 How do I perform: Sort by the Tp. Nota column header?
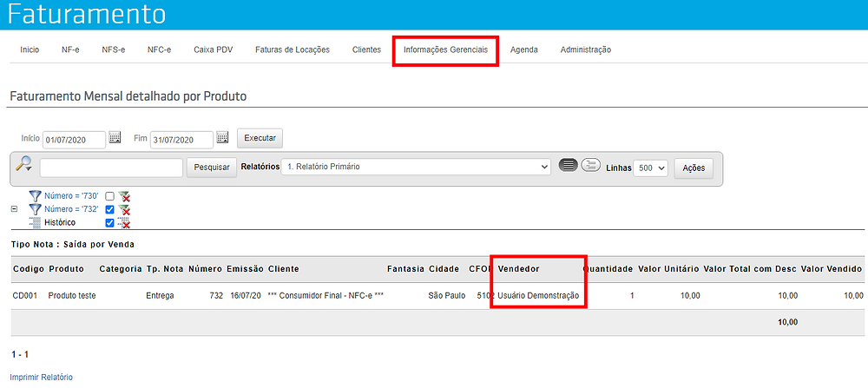point(164,268)
